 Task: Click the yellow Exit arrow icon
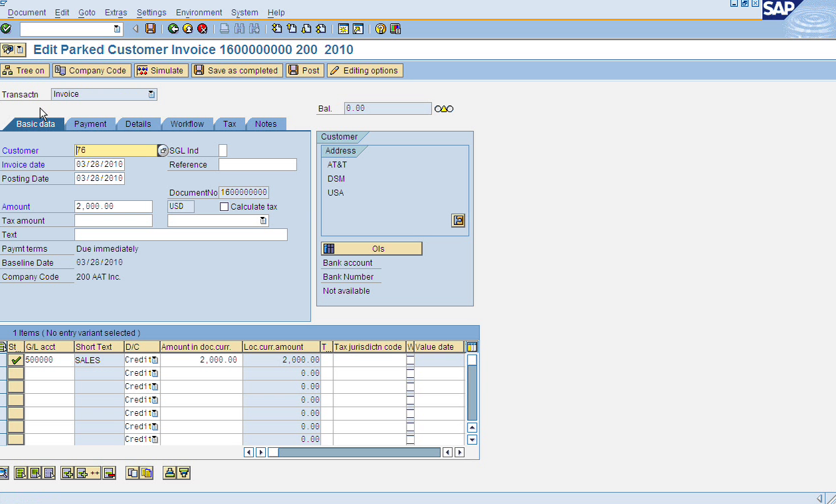point(188,29)
